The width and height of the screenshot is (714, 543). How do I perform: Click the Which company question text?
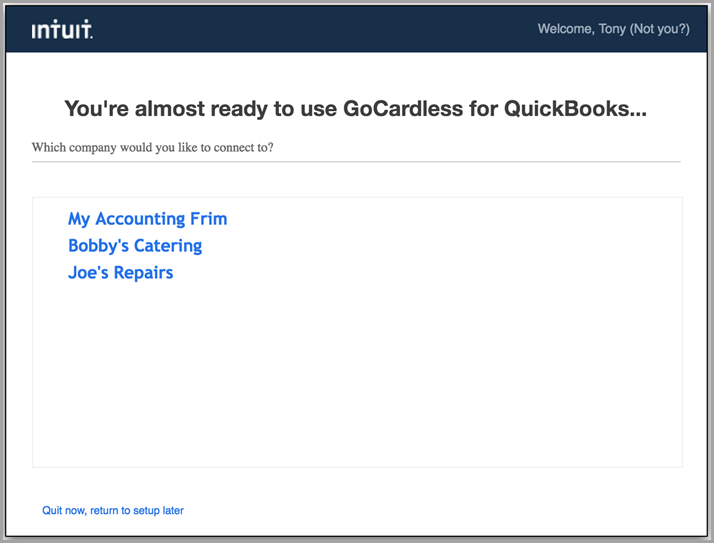click(153, 148)
